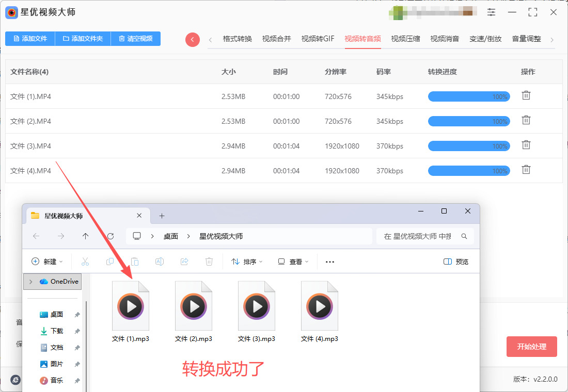The image size is (568, 392).
Task: Click progress bar of 文件 (4).MP4
Action: [x=469, y=171]
